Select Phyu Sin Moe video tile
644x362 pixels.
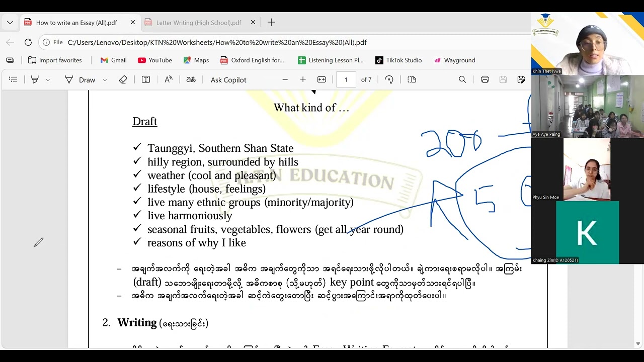point(588,169)
